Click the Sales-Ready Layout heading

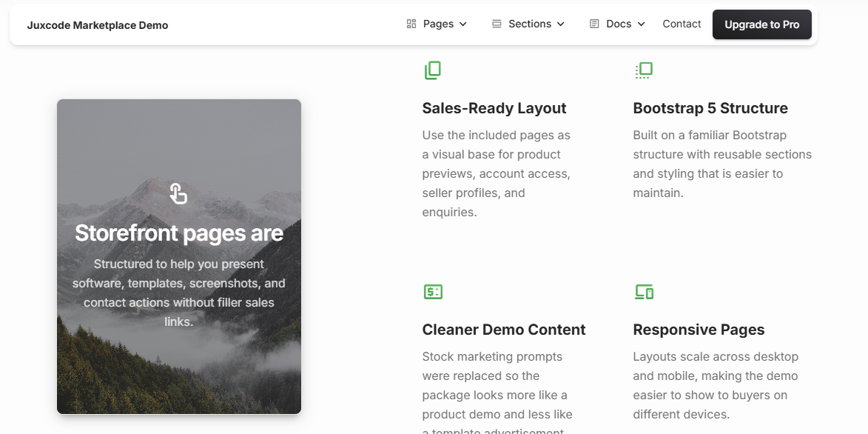tap(494, 108)
